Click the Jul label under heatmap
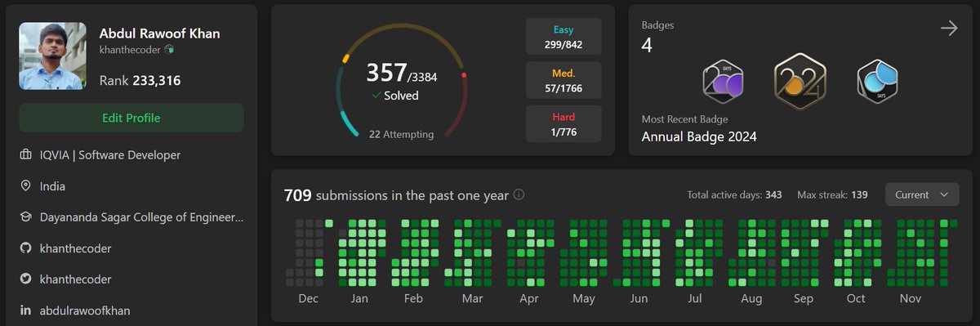 [x=694, y=299]
